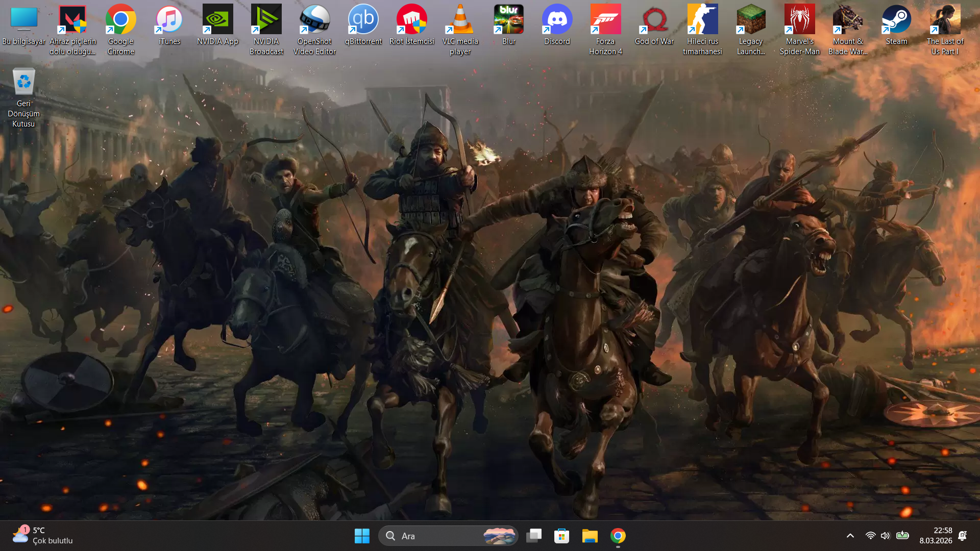Click Marvel's Spider-Man shortcut

point(800,30)
